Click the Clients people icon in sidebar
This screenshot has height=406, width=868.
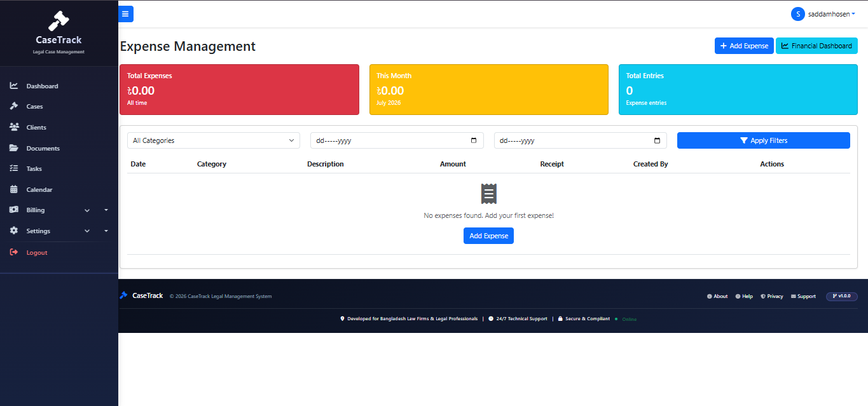click(14, 127)
